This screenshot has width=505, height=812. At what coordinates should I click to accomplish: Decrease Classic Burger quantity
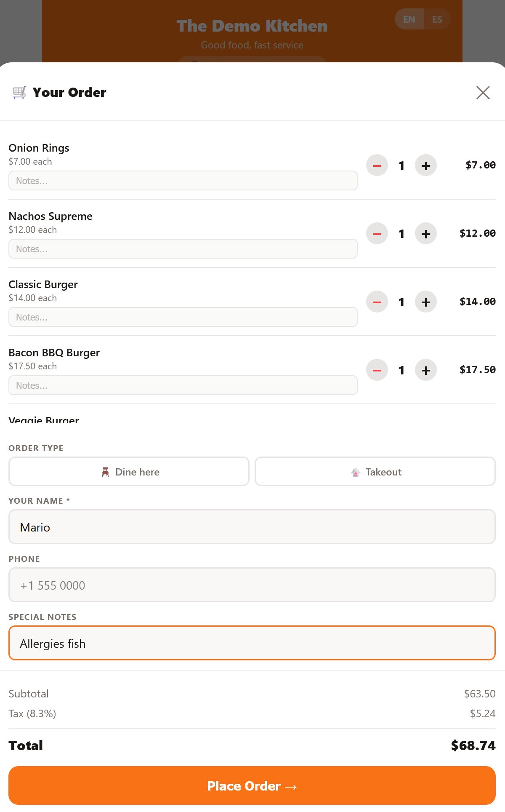coord(377,302)
